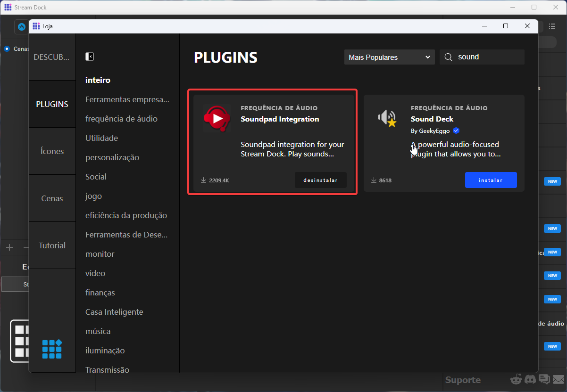
Task: Click the desinstalar button for Soundpad Integration
Action: click(321, 180)
